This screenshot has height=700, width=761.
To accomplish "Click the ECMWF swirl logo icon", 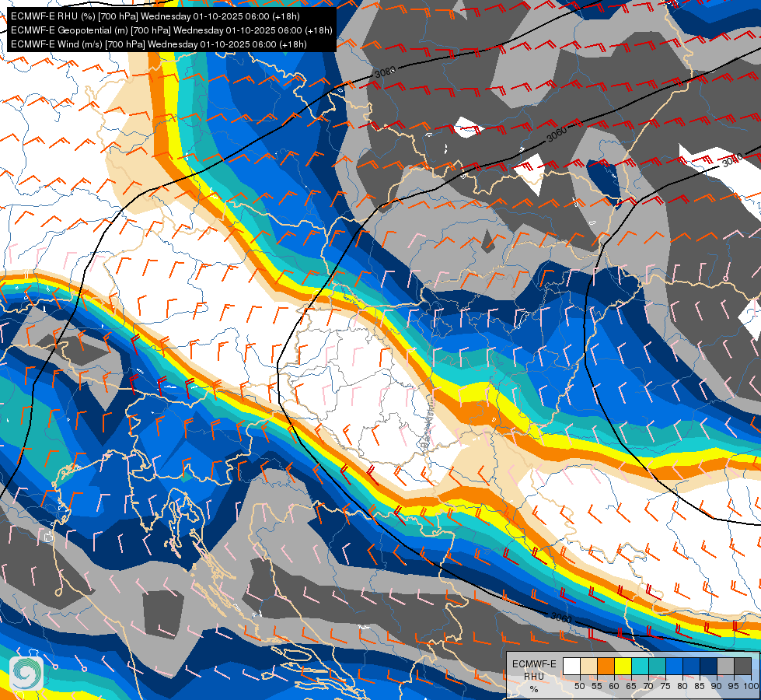I will pyautogui.click(x=26, y=673).
